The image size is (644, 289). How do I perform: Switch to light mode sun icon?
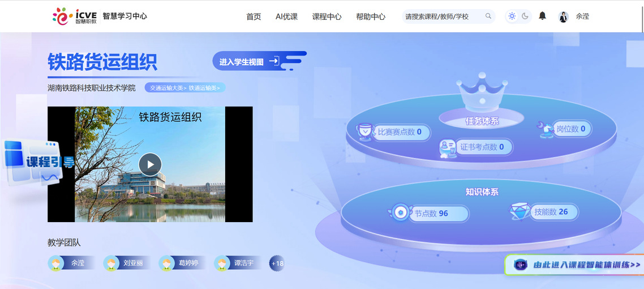512,16
